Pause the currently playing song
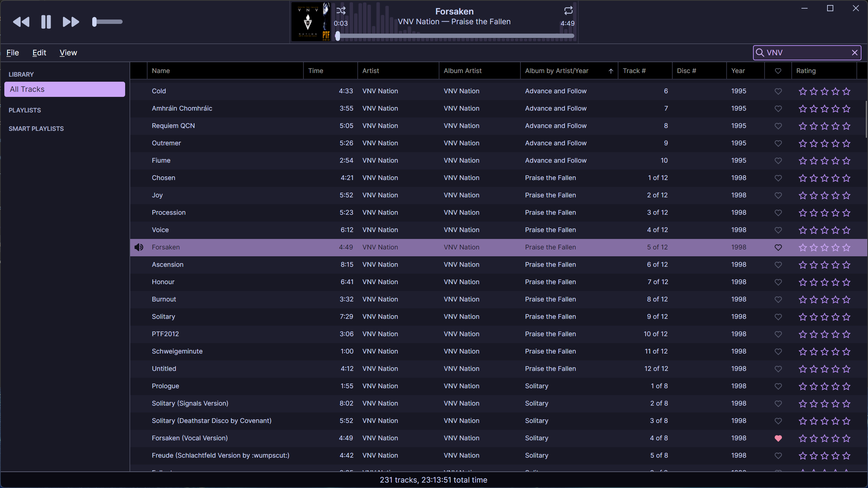 (x=46, y=22)
